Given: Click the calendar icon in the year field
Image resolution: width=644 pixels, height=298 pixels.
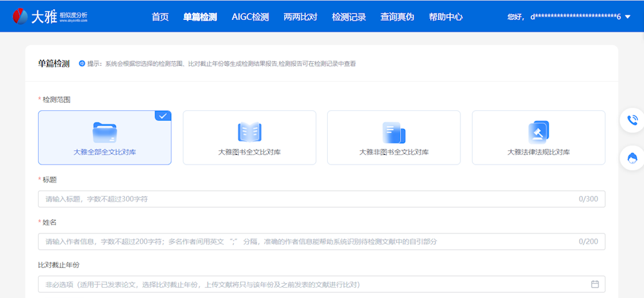Looking at the screenshot, I should tap(594, 284).
